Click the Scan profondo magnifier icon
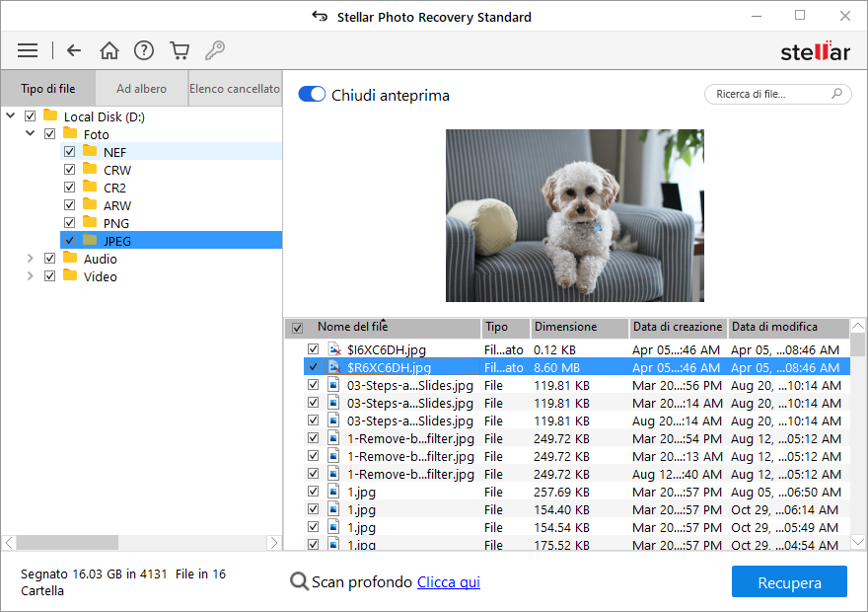The width and height of the screenshot is (868, 612). tap(299, 581)
